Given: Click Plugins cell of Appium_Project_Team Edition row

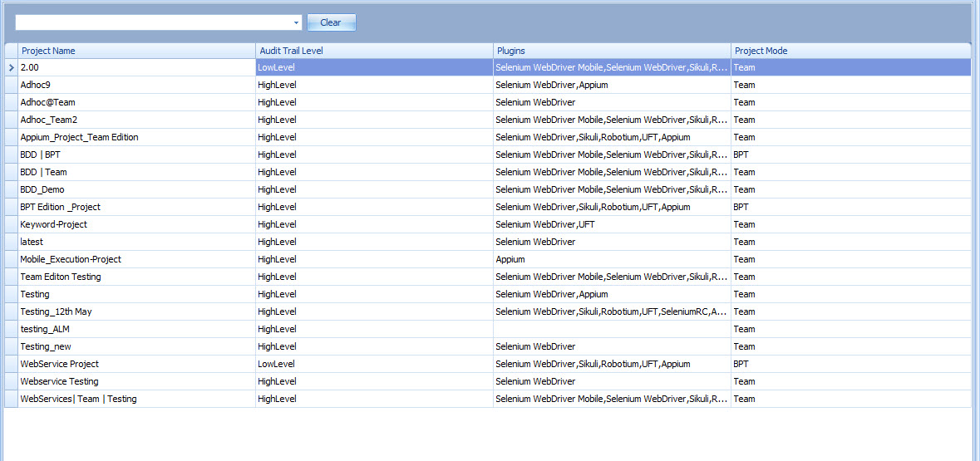Looking at the screenshot, I should (x=611, y=137).
